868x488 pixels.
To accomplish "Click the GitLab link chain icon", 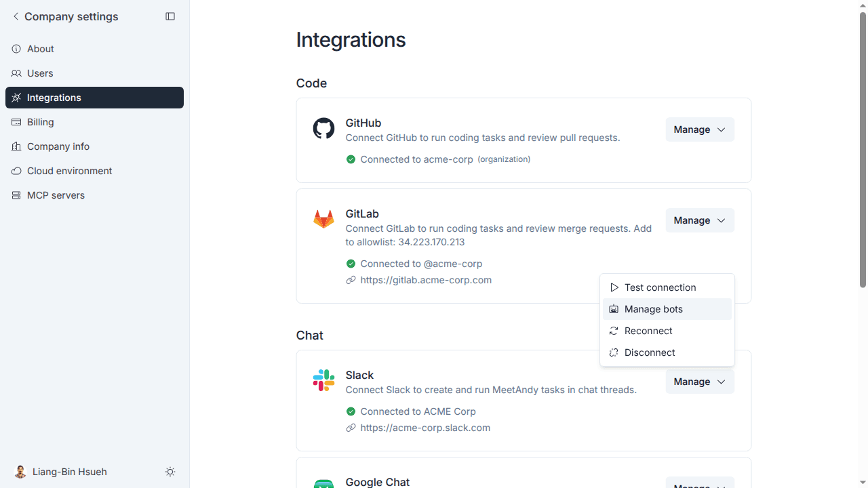I will (351, 280).
